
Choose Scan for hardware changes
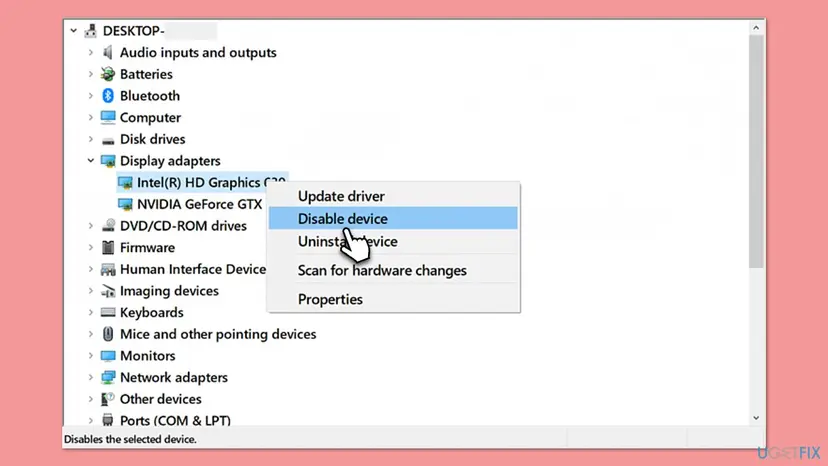[x=393, y=271]
